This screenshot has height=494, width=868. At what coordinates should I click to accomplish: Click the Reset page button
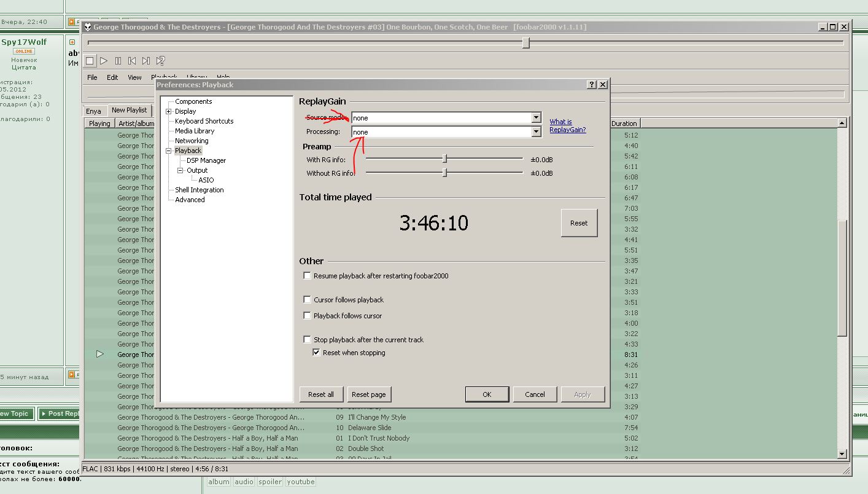(x=369, y=394)
